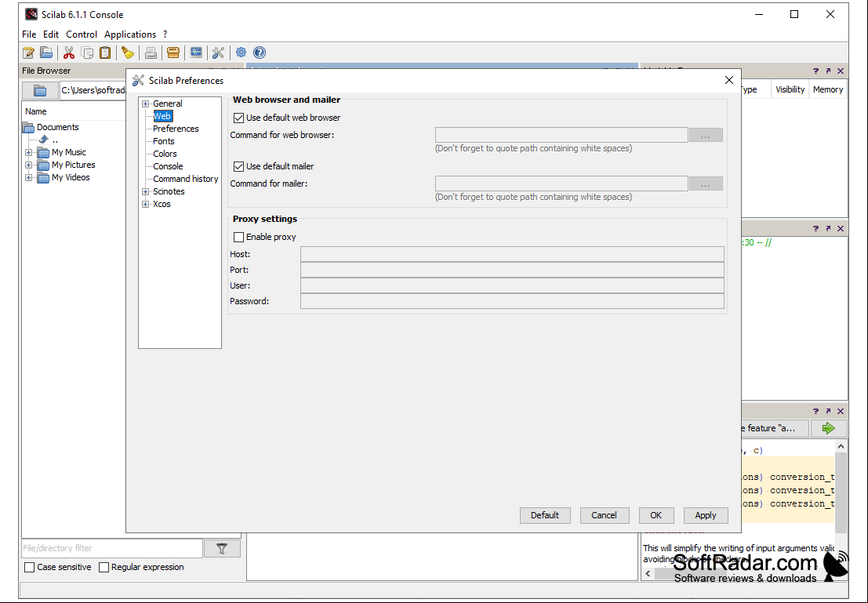The image size is (868, 603).
Task: Open the Applications menu
Action: (x=130, y=35)
